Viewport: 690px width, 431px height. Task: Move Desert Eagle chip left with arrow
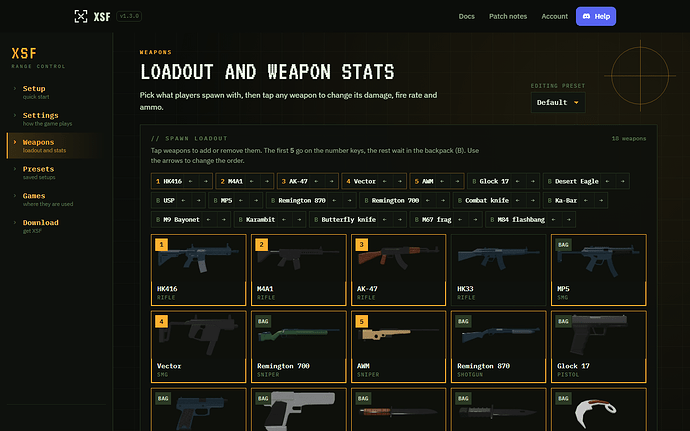point(607,181)
